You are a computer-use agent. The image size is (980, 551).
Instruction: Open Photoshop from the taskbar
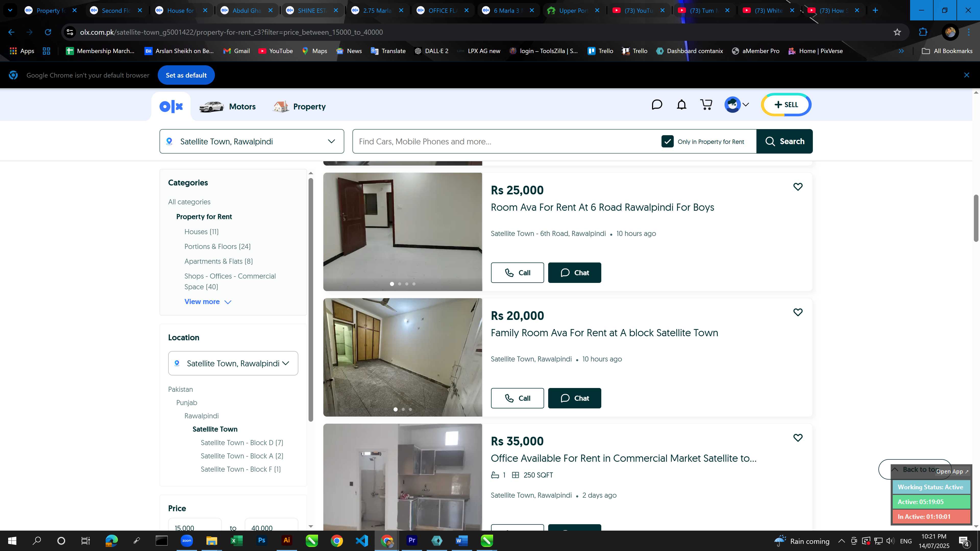262,541
